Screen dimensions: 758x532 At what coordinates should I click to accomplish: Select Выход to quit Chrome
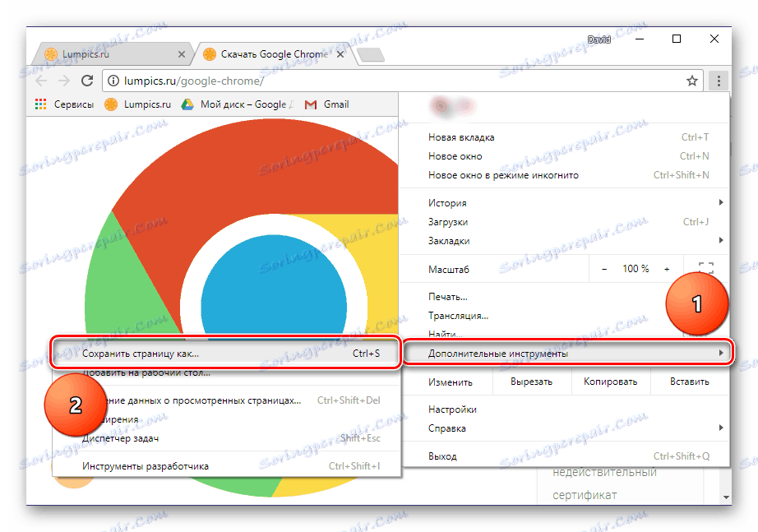click(564, 456)
